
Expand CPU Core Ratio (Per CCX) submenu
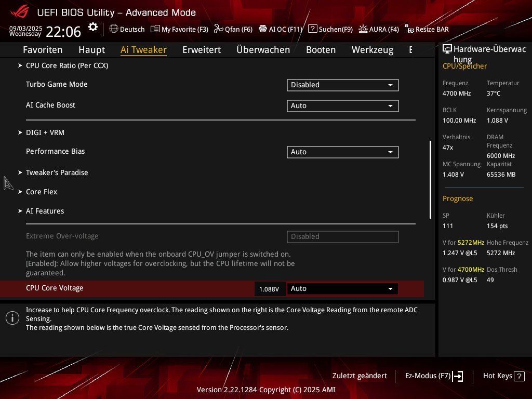coord(67,65)
